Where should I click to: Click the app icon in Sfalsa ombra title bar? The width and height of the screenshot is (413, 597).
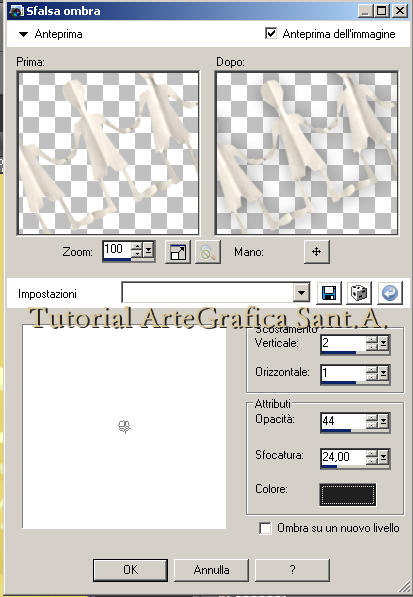[17, 10]
